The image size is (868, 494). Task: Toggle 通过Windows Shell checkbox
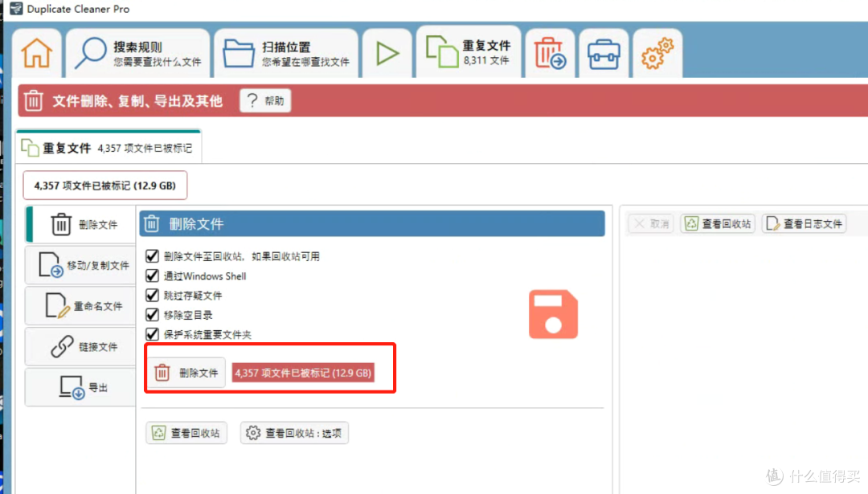152,276
